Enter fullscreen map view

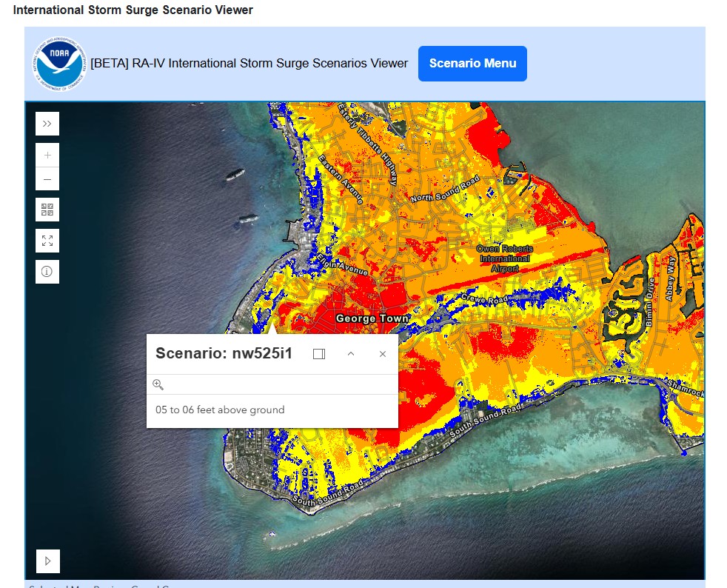tap(47, 240)
